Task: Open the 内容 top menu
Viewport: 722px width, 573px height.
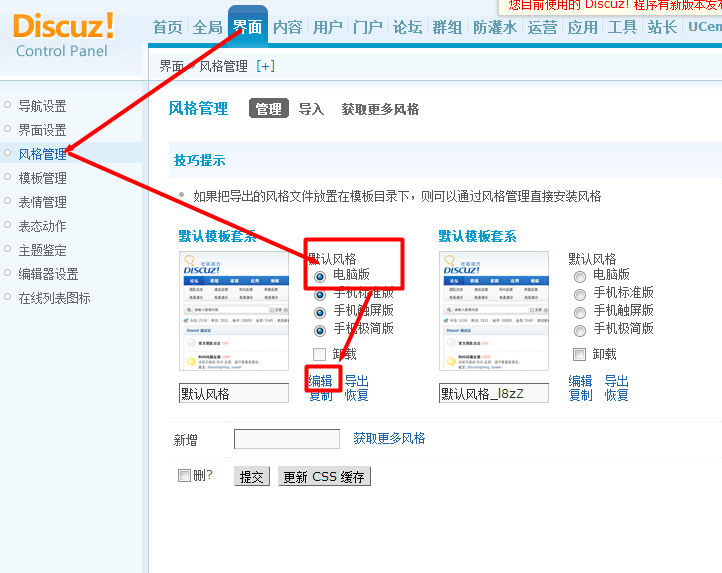Action: click(288, 27)
